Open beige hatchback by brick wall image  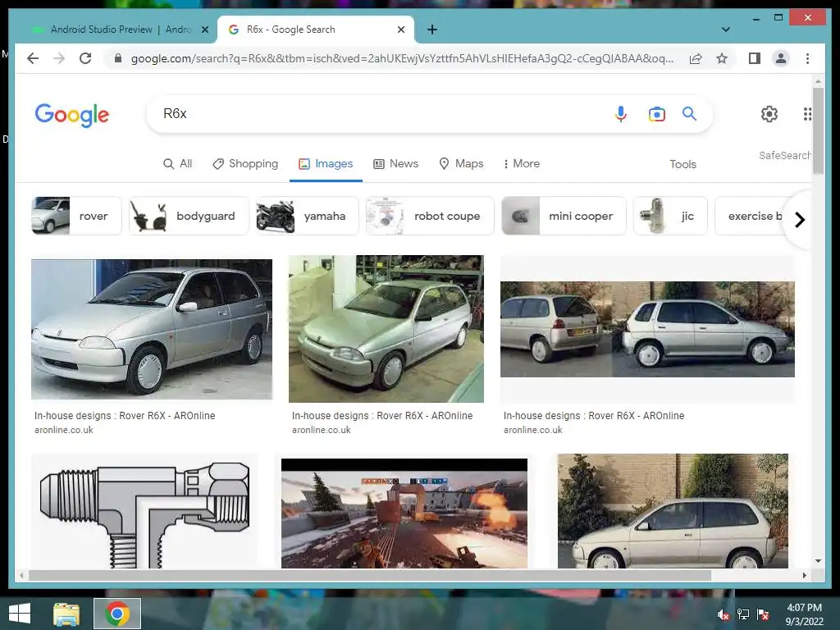click(x=673, y=511)
